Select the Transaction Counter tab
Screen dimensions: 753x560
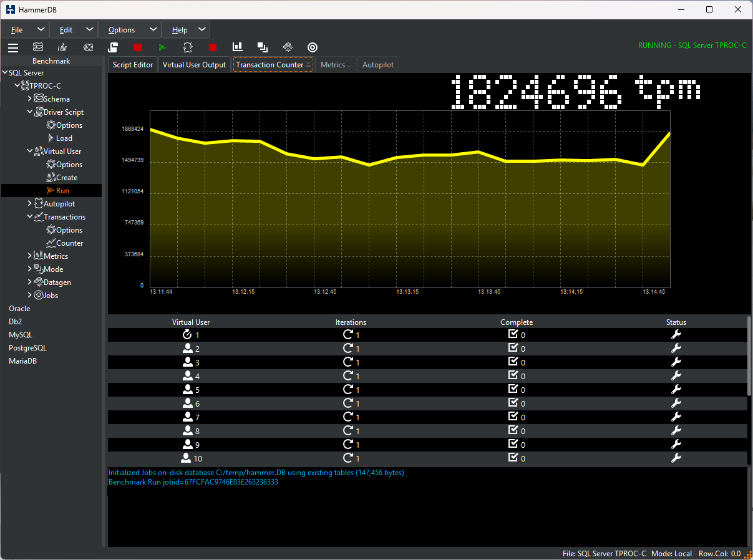coord(273,65)
